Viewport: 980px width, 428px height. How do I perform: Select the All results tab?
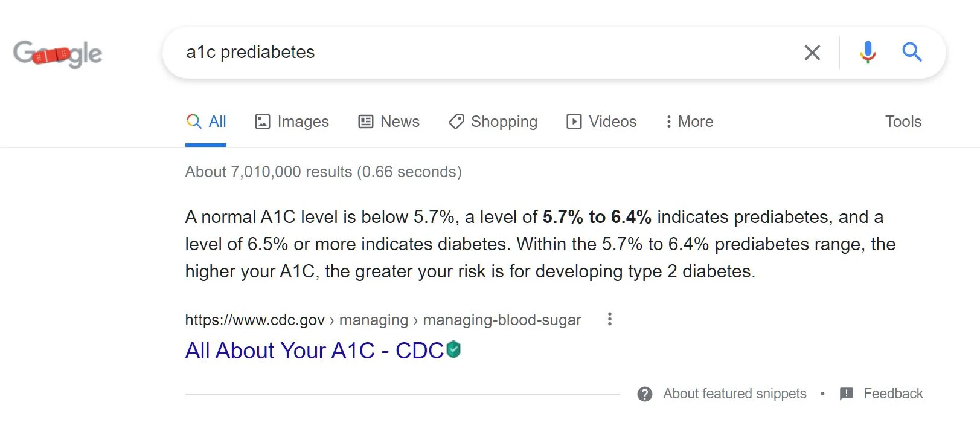click(x=206, y=122)
